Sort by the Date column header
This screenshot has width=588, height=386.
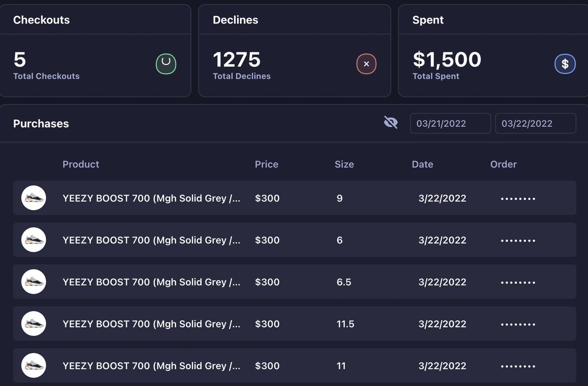tap(422, 164)
